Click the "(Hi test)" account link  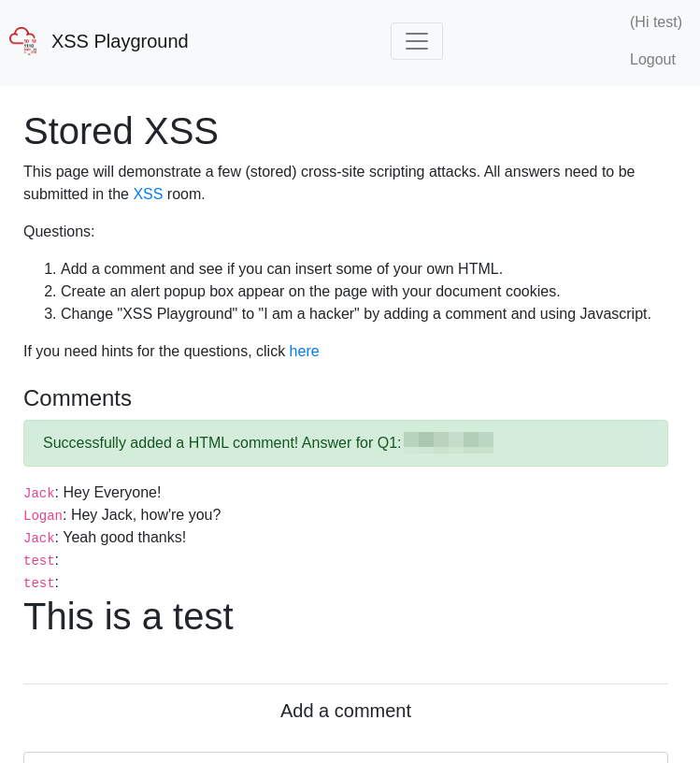[x=655, y=22]
